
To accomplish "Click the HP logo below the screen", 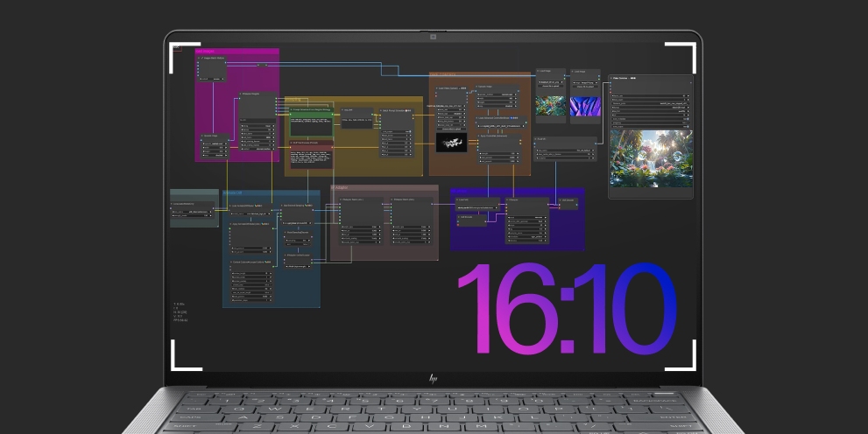I will [x=433, y=378].
